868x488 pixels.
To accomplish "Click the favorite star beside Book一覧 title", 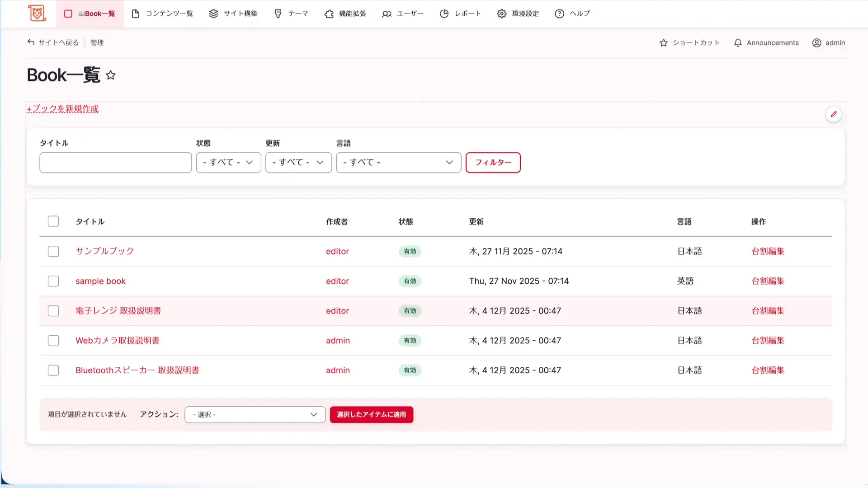I will (x=111, y=75).
